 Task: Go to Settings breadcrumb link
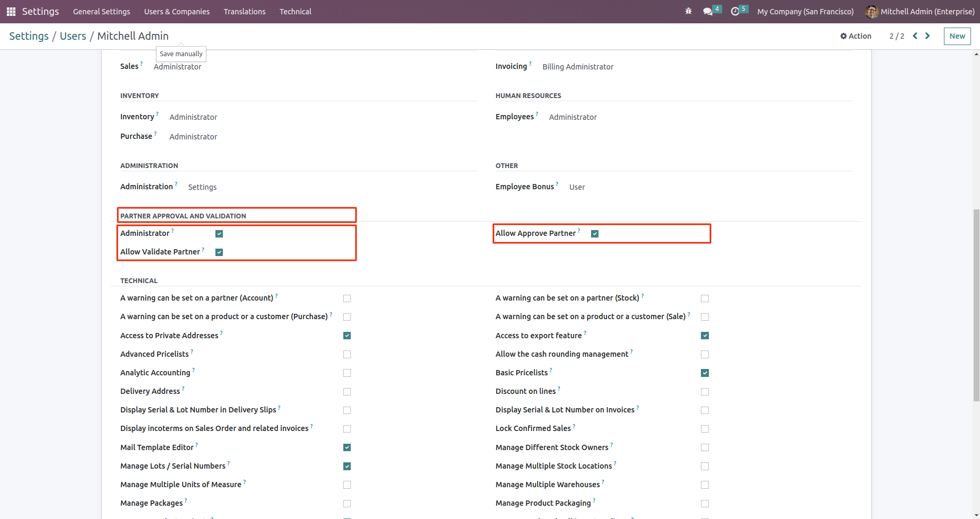(x=29, y=36)
